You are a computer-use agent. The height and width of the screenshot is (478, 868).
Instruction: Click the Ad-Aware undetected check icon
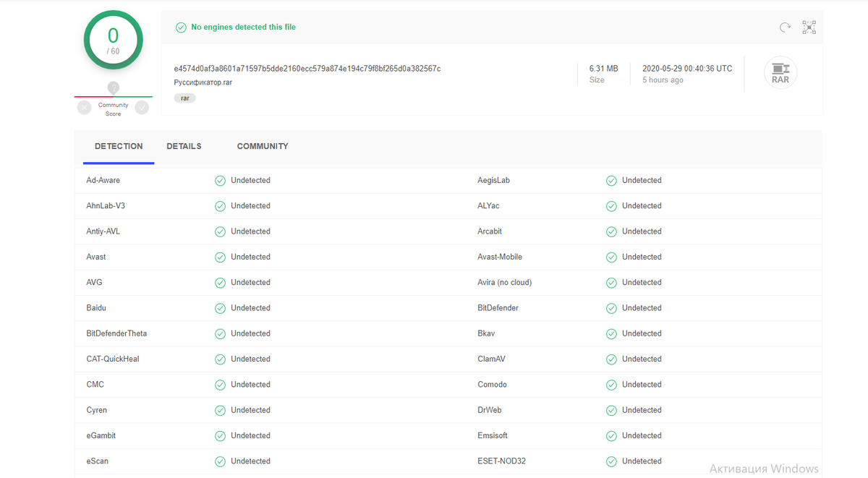220,181
